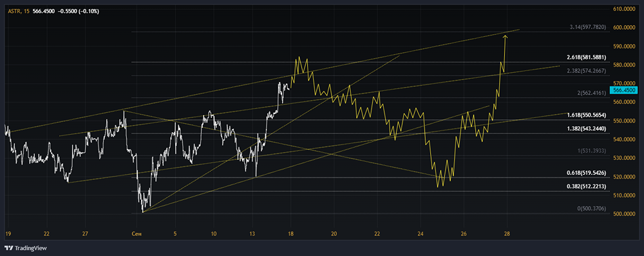Viewport: 644px width, 256px height.
Task: Click Fibonacci label 0.618(519.5426)
Action: point(587,173)
